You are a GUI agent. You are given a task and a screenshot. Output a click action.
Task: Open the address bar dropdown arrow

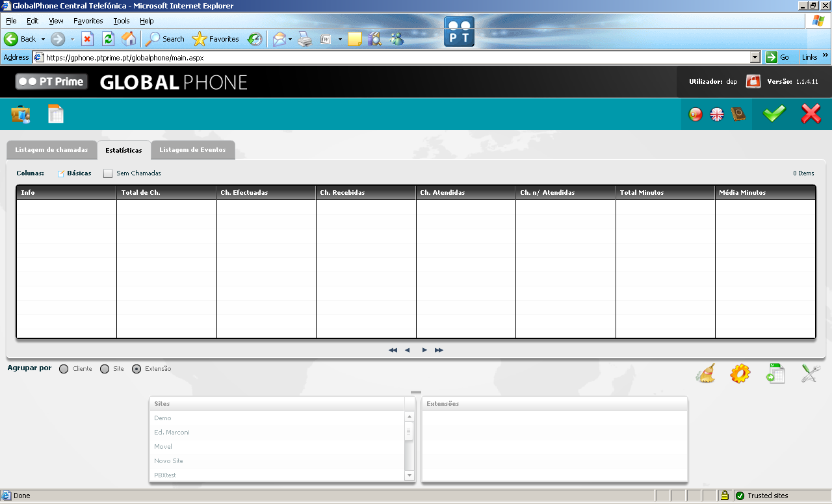pyautogui.click(x=755, y=57)
